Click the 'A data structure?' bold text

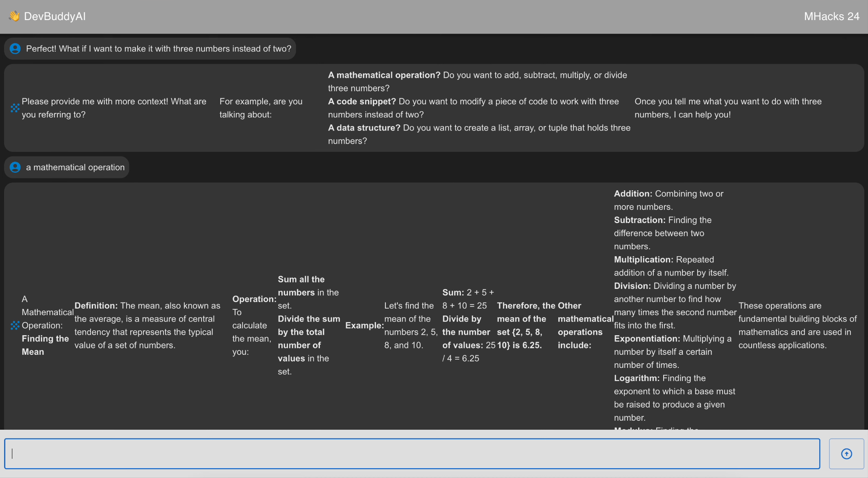(x=364, y=128)
